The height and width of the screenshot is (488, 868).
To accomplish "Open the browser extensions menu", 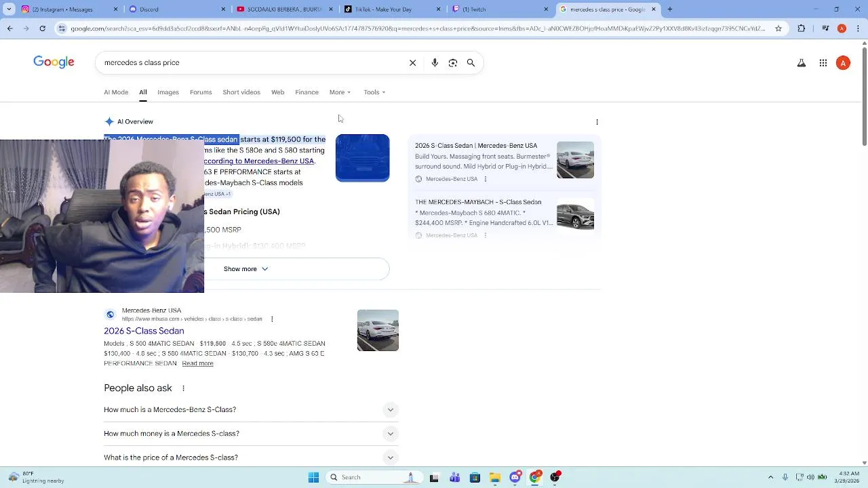I will (802, 28).
